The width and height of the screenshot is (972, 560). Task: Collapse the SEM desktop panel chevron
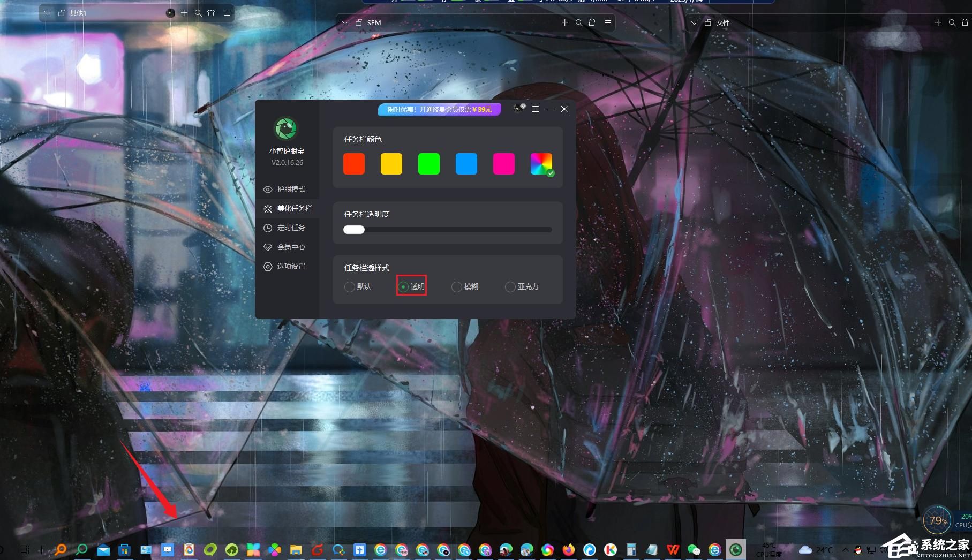click(345, 22)
